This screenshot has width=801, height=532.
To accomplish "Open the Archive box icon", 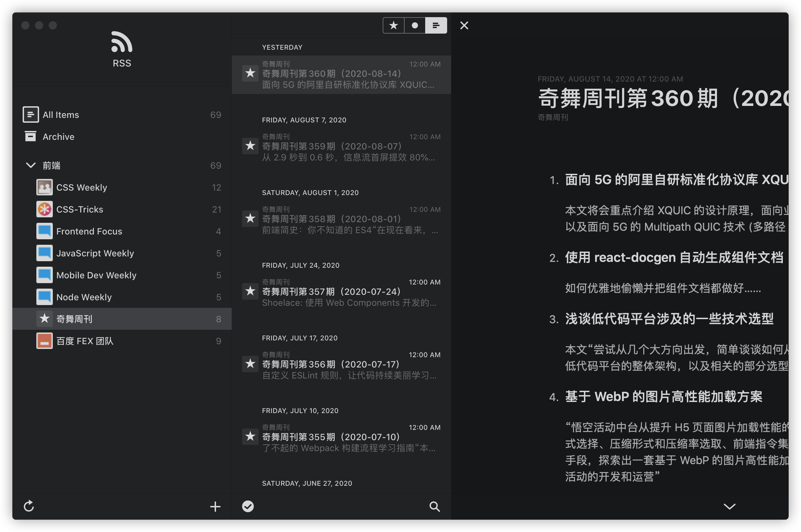I will pos(31,136).
